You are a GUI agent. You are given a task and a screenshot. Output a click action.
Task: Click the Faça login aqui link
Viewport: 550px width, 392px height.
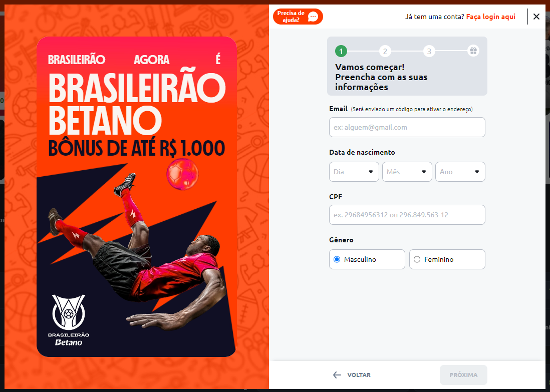(491, 17)
